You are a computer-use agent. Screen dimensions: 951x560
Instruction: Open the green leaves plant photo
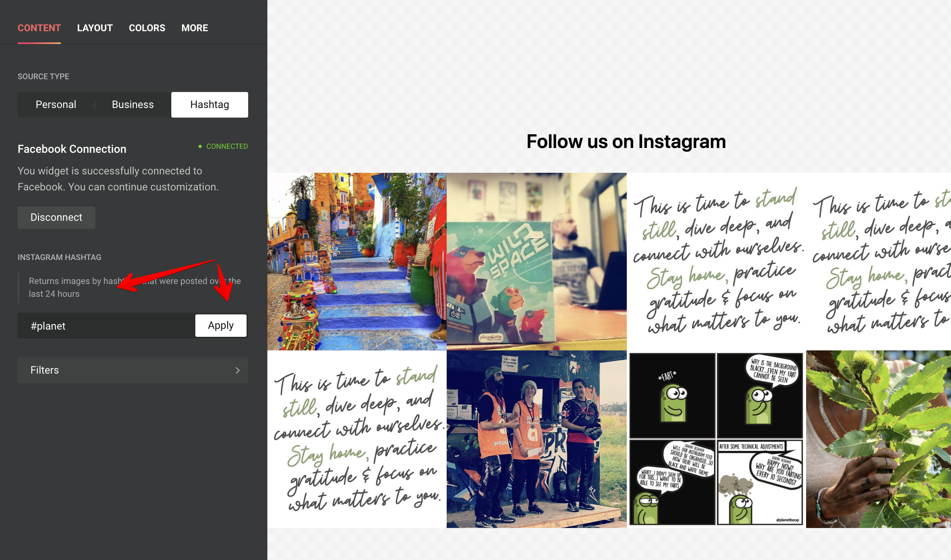(x=879, y=439)
